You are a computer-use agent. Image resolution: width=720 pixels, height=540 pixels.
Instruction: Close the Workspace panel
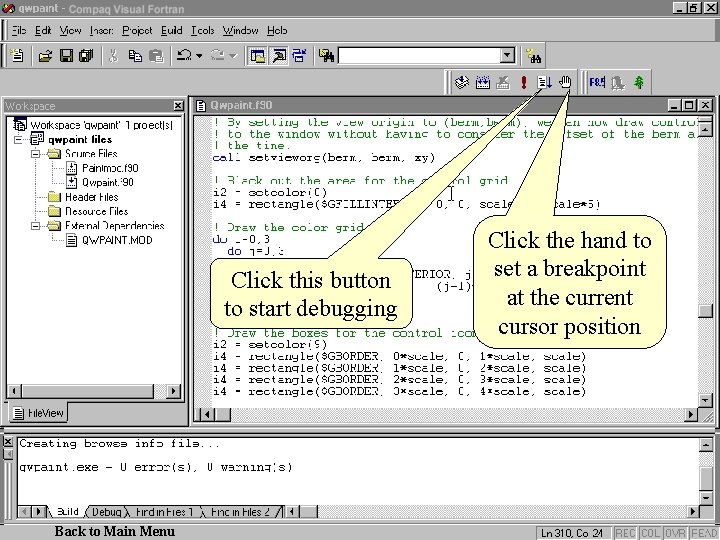click(178, 106)
